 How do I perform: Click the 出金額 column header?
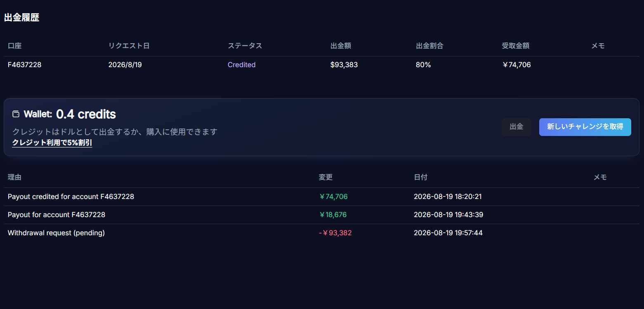coord(341,46)
